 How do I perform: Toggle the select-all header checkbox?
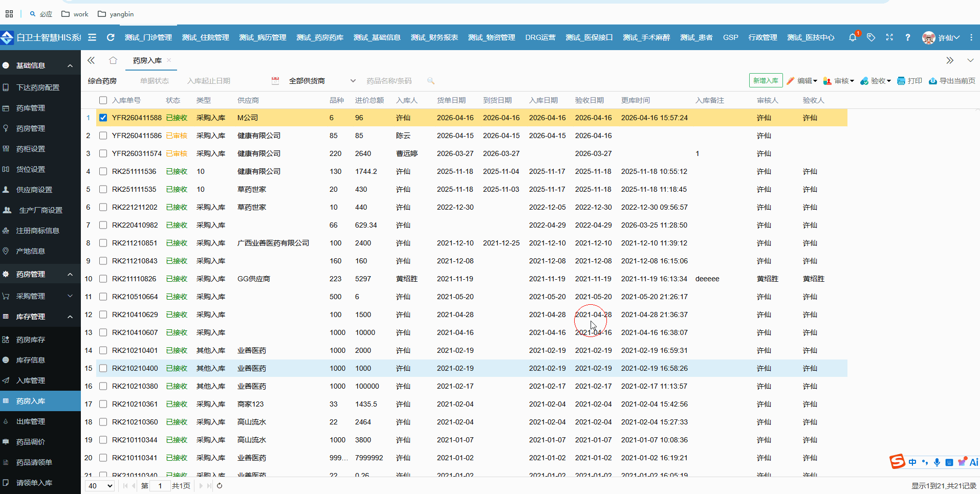tap(103, 100)
